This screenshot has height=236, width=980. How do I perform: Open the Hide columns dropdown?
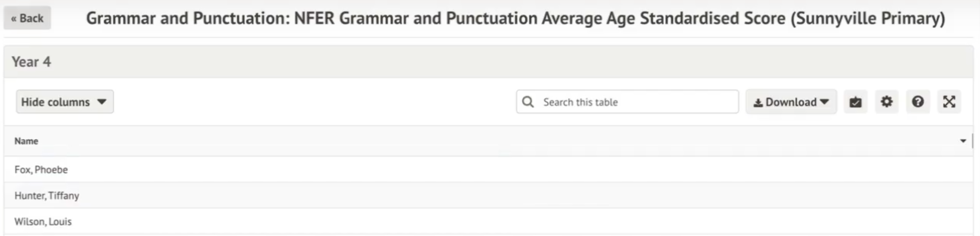point(64,102)
